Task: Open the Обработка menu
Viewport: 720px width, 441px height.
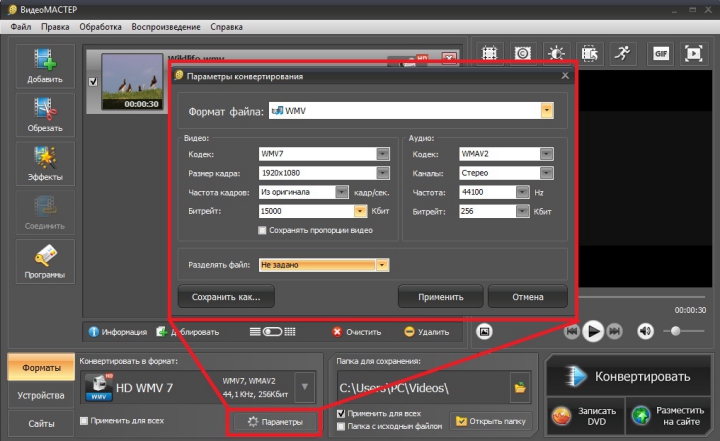Action: 100,27
